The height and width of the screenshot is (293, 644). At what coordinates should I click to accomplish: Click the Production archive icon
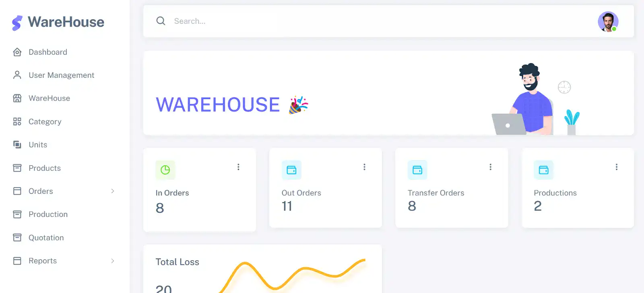(x=17, y=214)
